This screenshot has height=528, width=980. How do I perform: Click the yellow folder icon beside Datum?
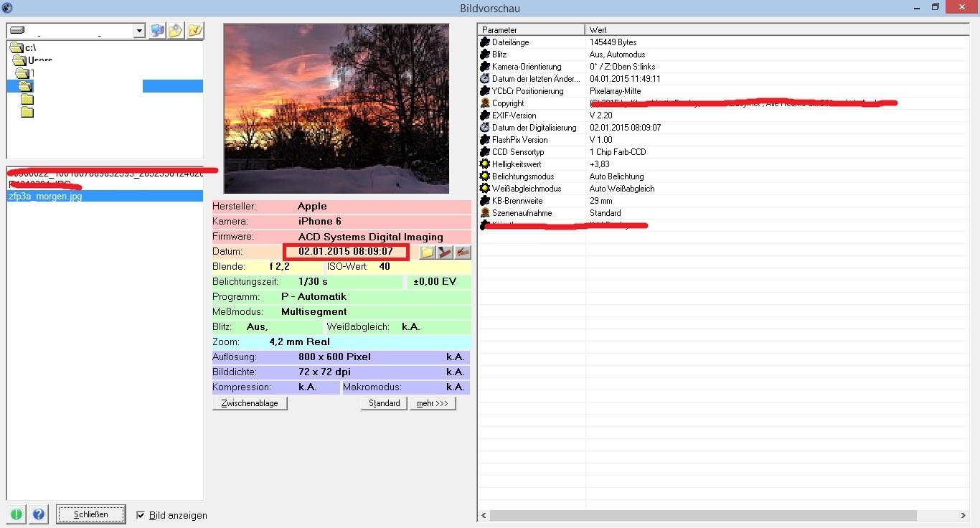tap(428, 252)
